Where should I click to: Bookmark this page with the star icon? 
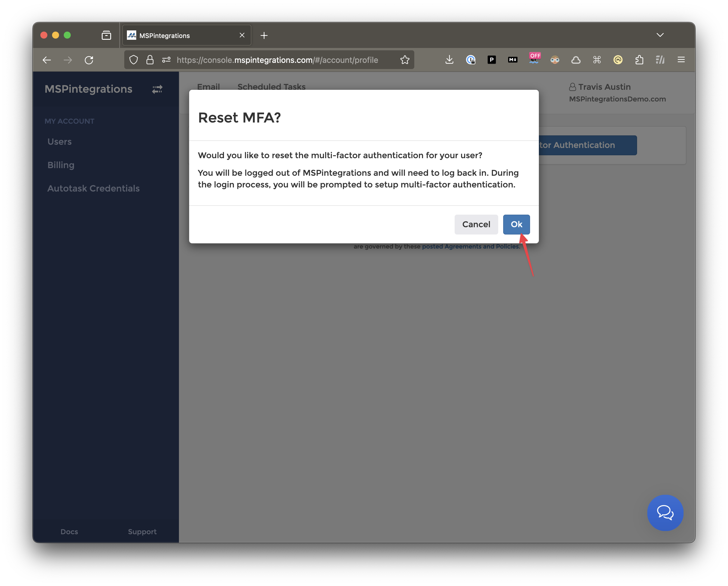[405, 60]
